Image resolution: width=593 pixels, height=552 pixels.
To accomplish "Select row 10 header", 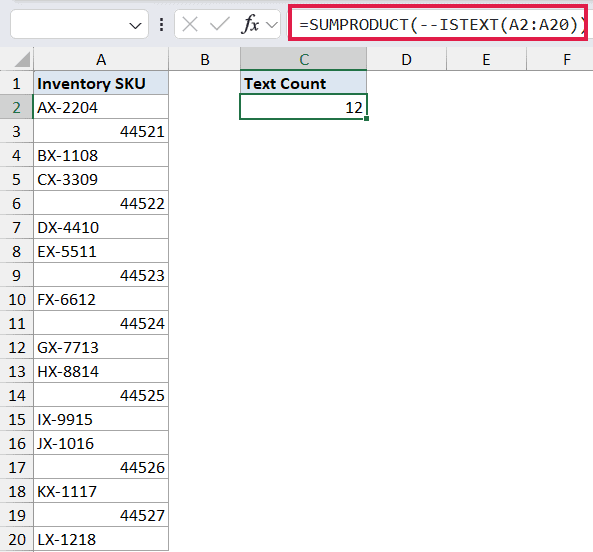I will 16,299.
